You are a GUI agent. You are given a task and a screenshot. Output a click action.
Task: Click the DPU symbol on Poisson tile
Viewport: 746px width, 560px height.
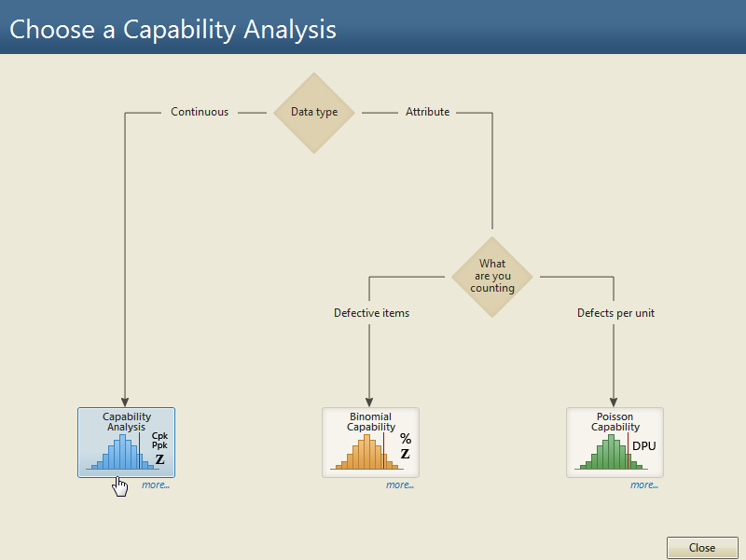point(644,446)
